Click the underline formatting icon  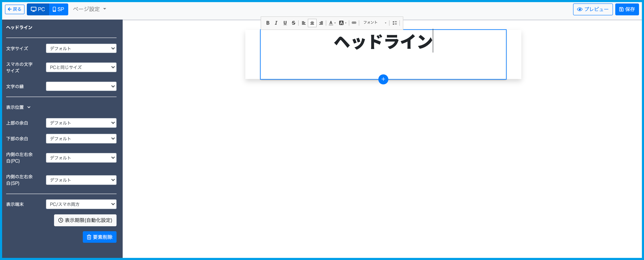point(285,23)
